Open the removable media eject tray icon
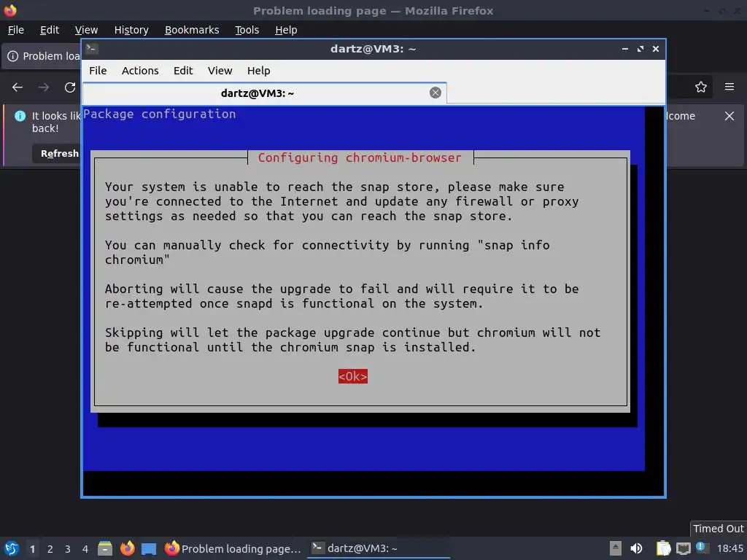747x560 pixels. pyautogui.click(x=616, y=548)
